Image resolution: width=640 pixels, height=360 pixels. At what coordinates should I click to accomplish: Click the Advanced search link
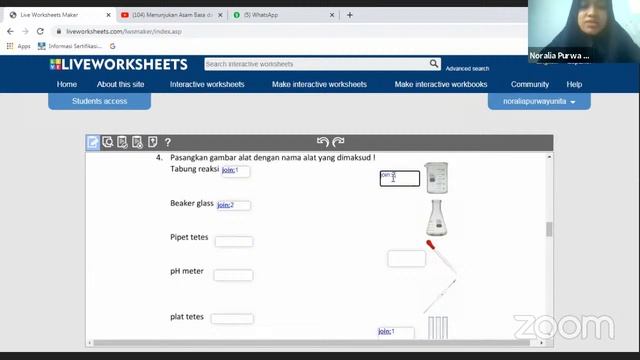467,69
